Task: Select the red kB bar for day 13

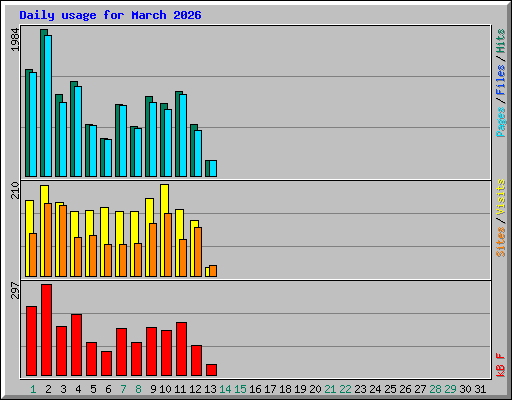Action: (x=211, y=370)
